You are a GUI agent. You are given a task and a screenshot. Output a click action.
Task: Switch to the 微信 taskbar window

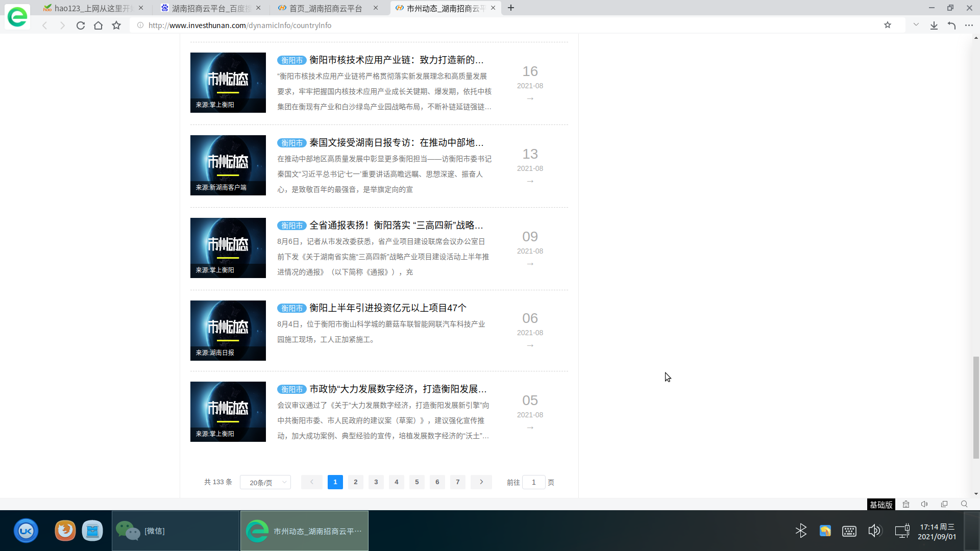(176, 531)
